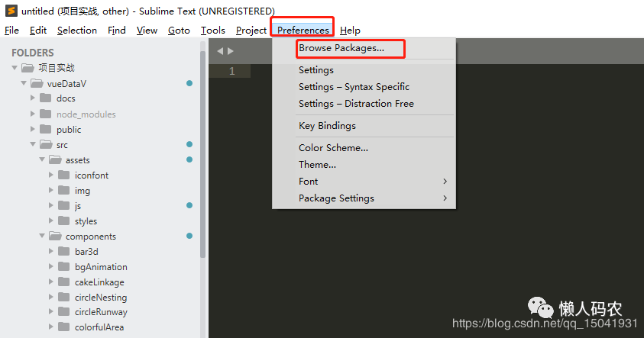Image resolution: width=644 pixels, height=338 pixels.
Task: Expand the colorfulArea folder
Action: point(51,327)
